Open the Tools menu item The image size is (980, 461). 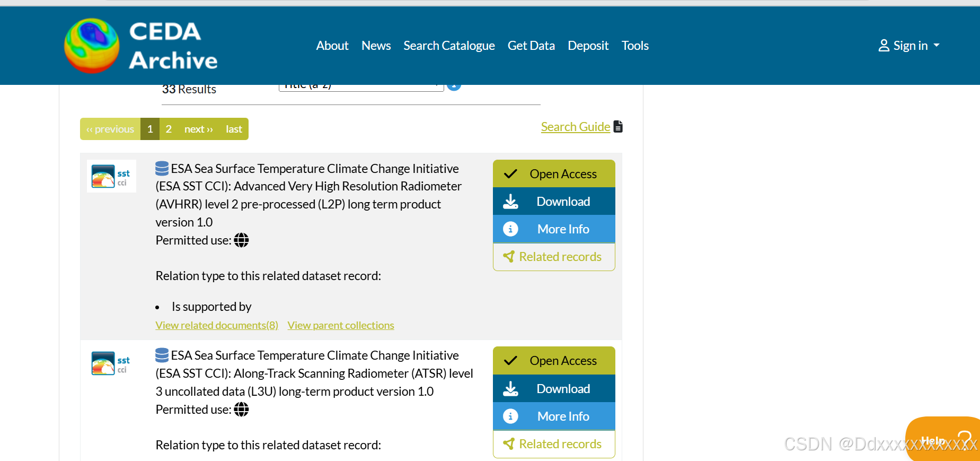(x=635, y=46)
